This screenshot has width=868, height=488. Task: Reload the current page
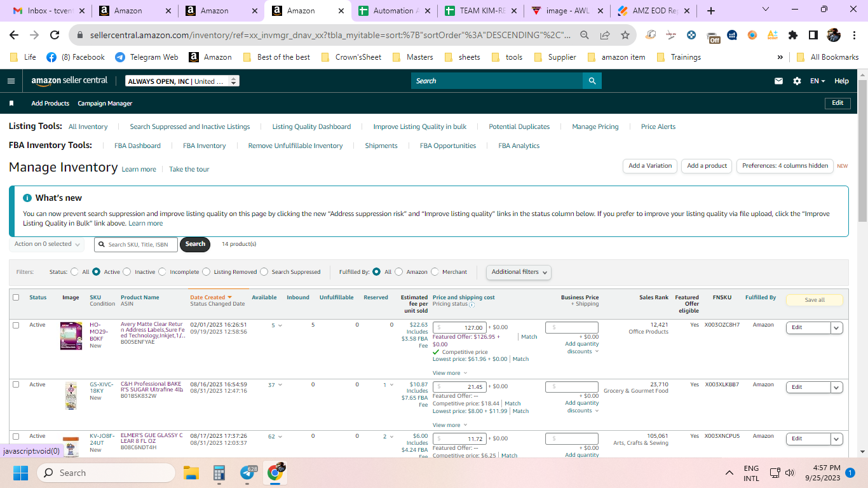coord(55,35)
